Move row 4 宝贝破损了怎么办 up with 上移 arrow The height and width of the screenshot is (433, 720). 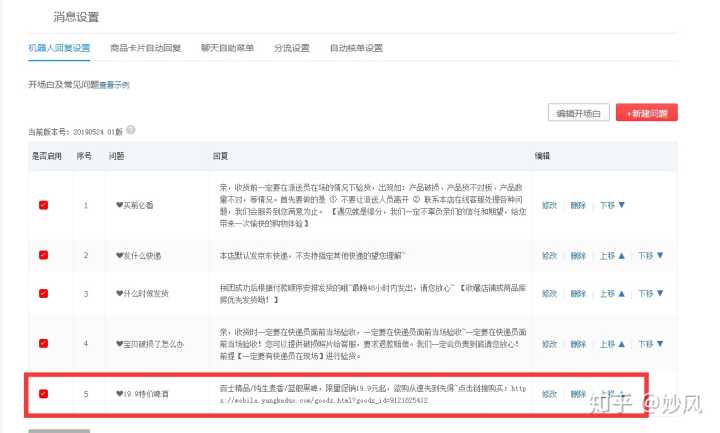coord(612,343)
